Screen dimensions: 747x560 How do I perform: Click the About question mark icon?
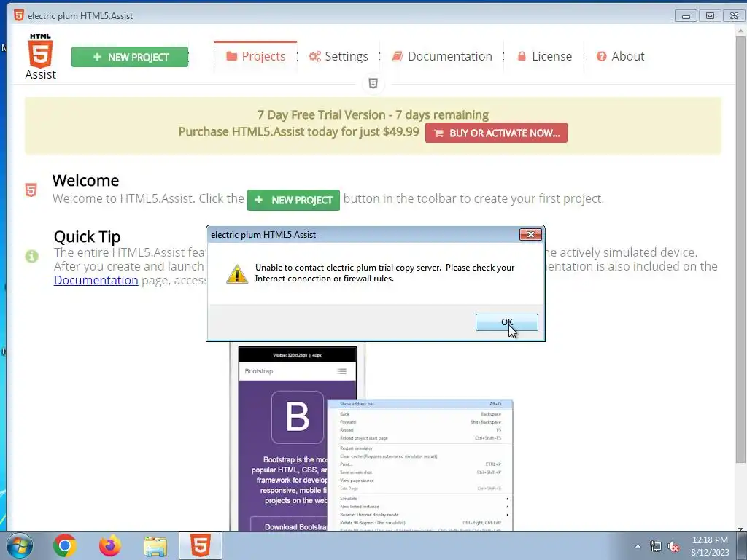point(602,56)
